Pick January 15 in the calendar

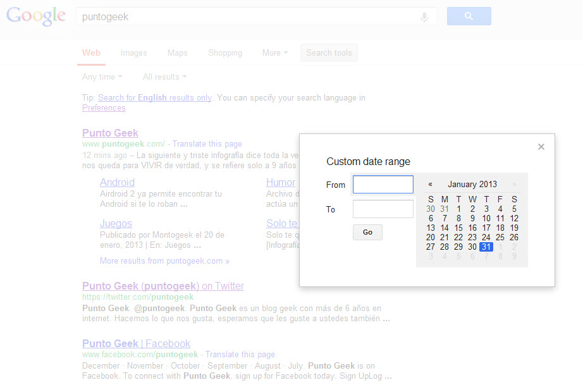coord(458,228)
